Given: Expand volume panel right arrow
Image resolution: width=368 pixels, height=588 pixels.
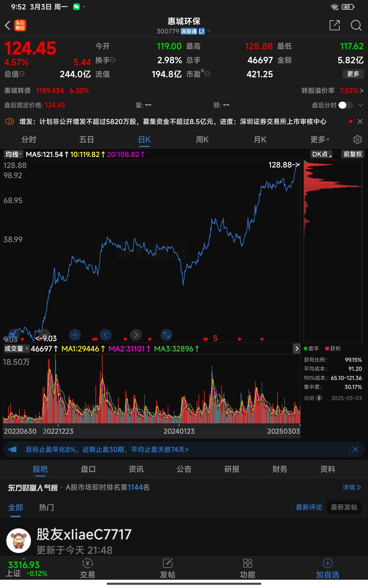Looking at the screenshot, I should (297, 349).
